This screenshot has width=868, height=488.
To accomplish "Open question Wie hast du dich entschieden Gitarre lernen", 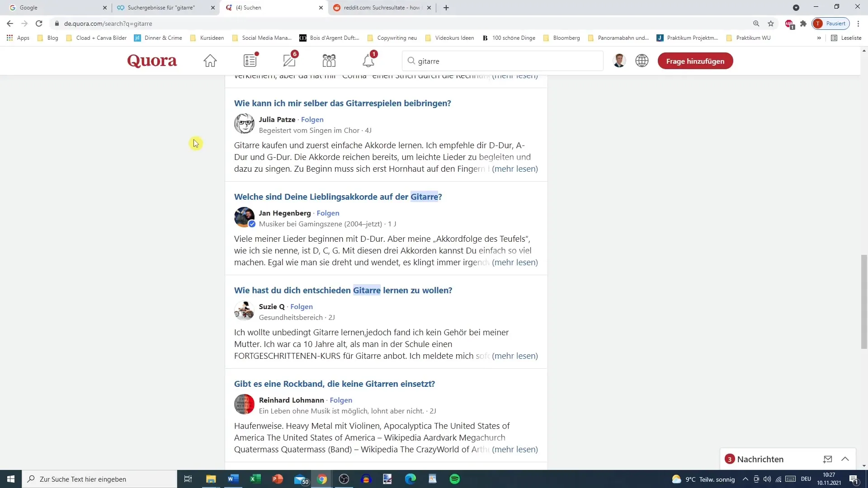I will pos(343,290).
